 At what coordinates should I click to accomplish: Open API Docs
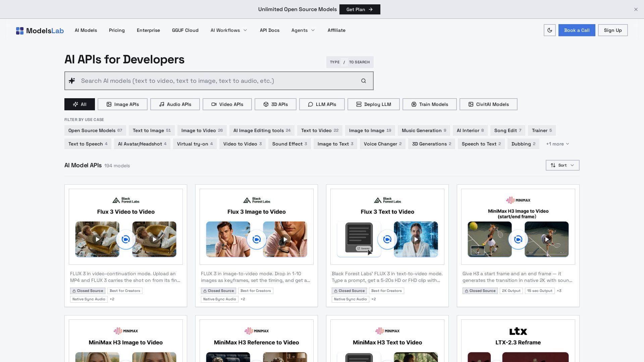[x=270, y=30]
